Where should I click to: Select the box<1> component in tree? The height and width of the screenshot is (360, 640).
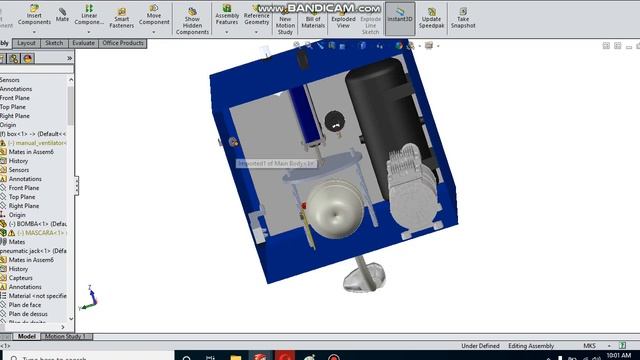tap(33, 134)
